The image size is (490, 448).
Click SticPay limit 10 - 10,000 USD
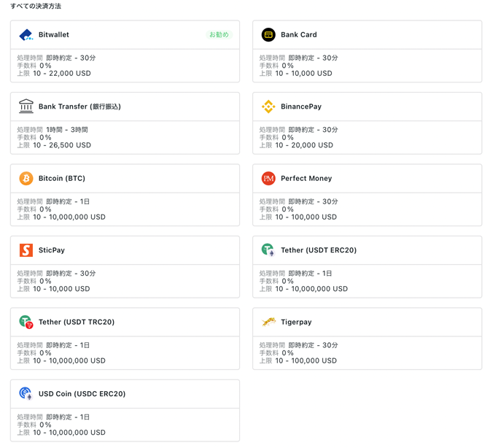point(61,289)
